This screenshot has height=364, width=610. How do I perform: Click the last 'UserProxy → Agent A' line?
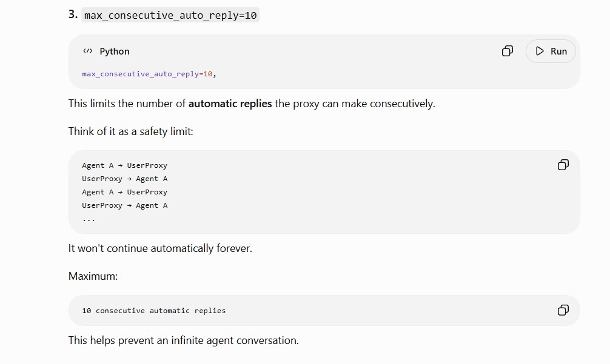coord(124,205)
